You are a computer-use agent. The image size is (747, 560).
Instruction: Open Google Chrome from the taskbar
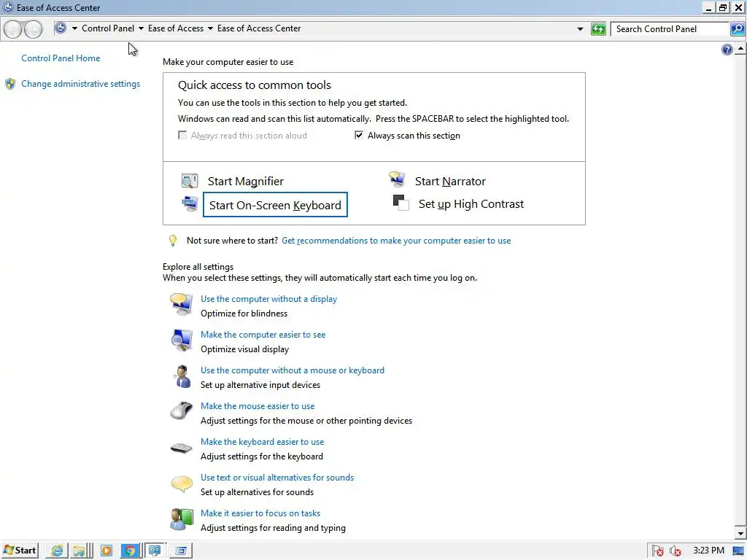130,551
